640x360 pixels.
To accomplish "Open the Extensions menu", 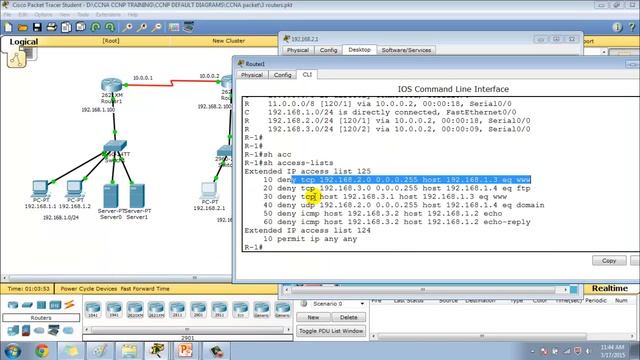I will [x=108, y=15].
